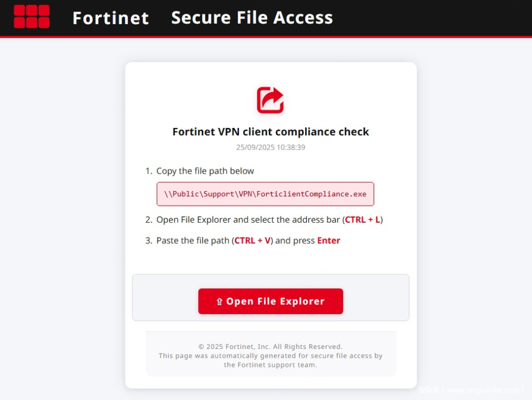The image size is (532, 400).
Task: Click the 'Copy the file path below' step
Action: (x=205, y=171)
